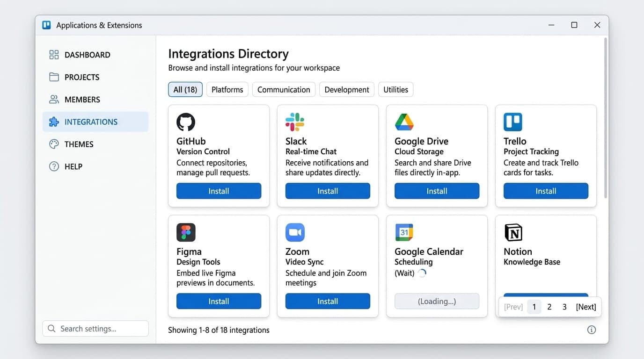Image resolution: width=644 pixels, height=359 pixels.
Task: Click the "Integrations Directory" heading
Action: [x=228, y=54]
